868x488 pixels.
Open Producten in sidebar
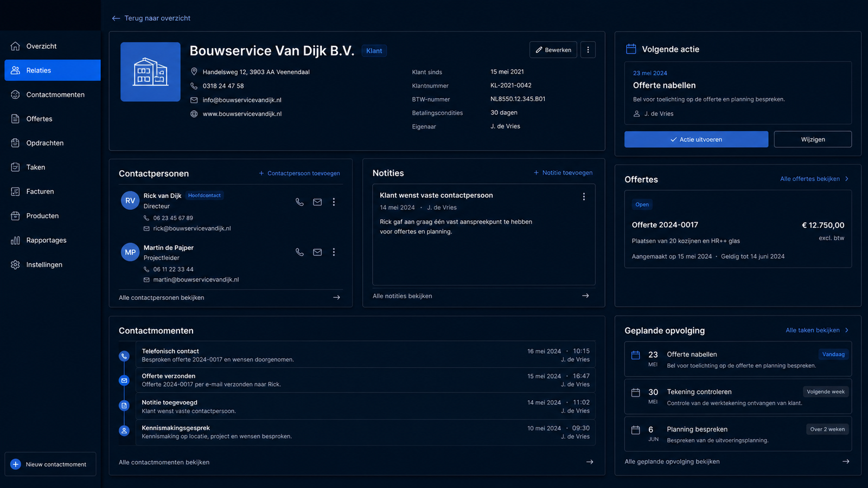[x=52, y=216]
